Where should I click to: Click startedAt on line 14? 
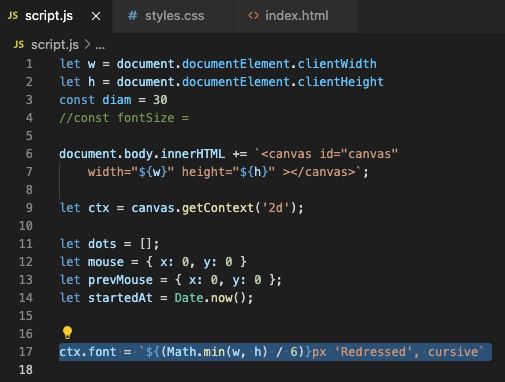(120, 298)
